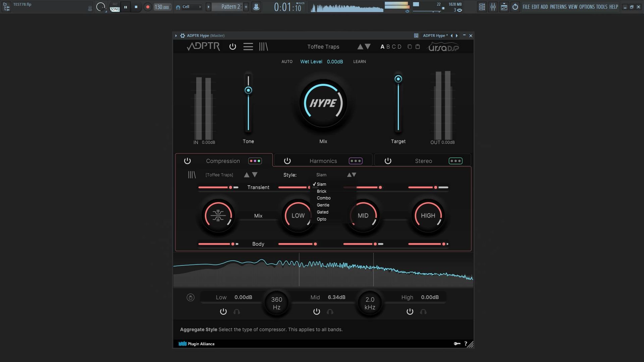The image size is (644, 362).
Task: Adjust the Target slider handle
Action: (x=398, y=79)
